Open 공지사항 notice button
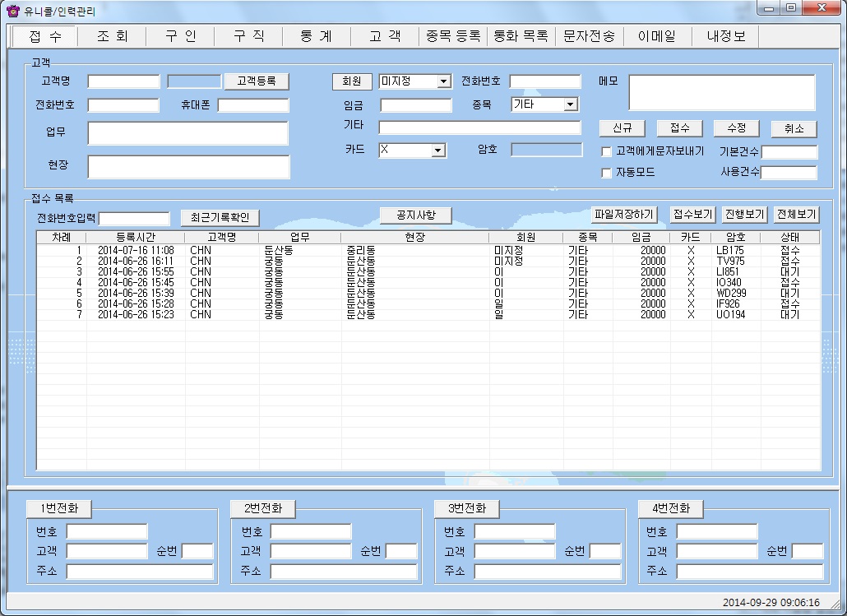The height and width of the screenshot is (616, 847). tap(415, 215)
